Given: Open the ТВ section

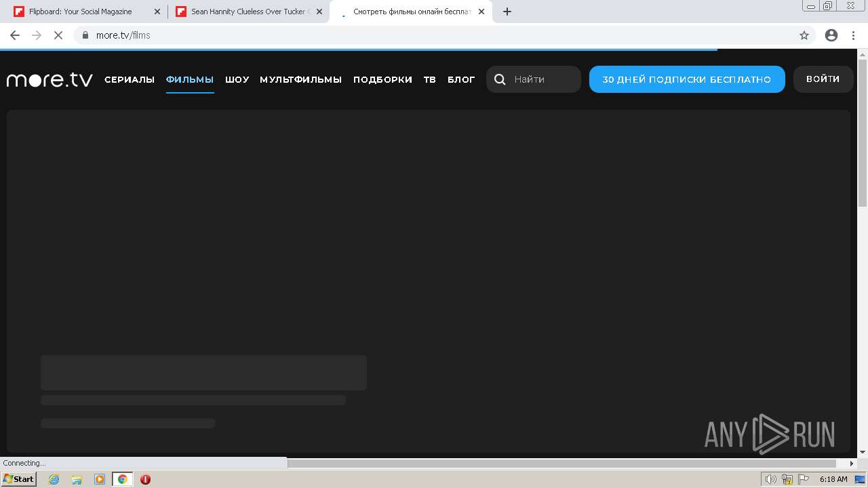Looking at the screenshot, I should [x=430, y=79].
